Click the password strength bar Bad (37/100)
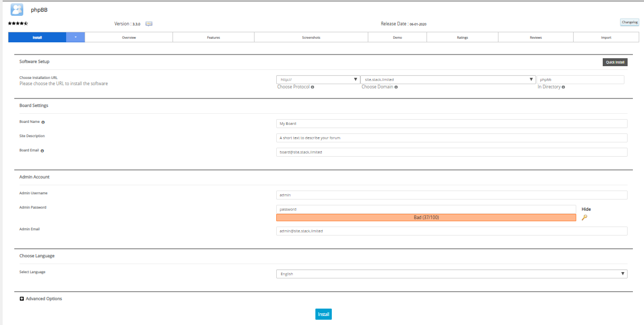Image resolution: width=644 pixels, height=325 pixels. click(x=426, y=218)
